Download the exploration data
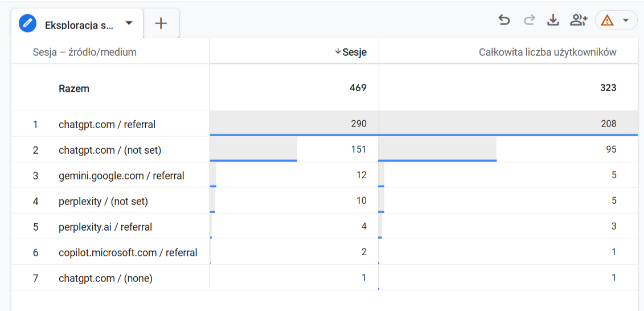The width and height of the screenshot is (644, 311). click(552, 21)
